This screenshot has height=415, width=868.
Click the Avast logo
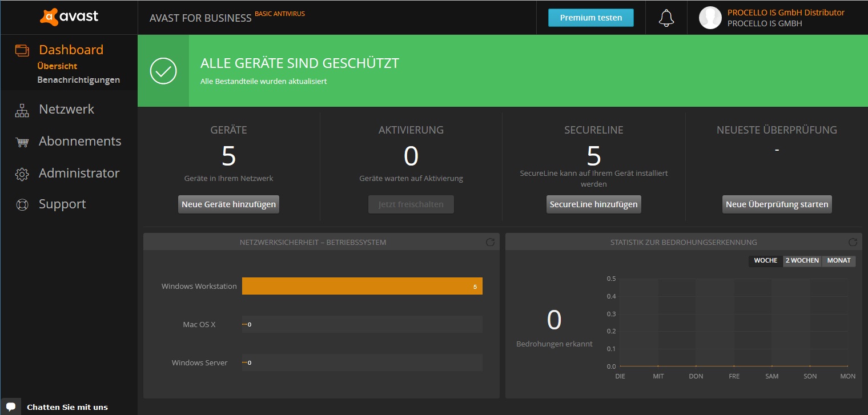pyautogui.click(x=69, y=17)
